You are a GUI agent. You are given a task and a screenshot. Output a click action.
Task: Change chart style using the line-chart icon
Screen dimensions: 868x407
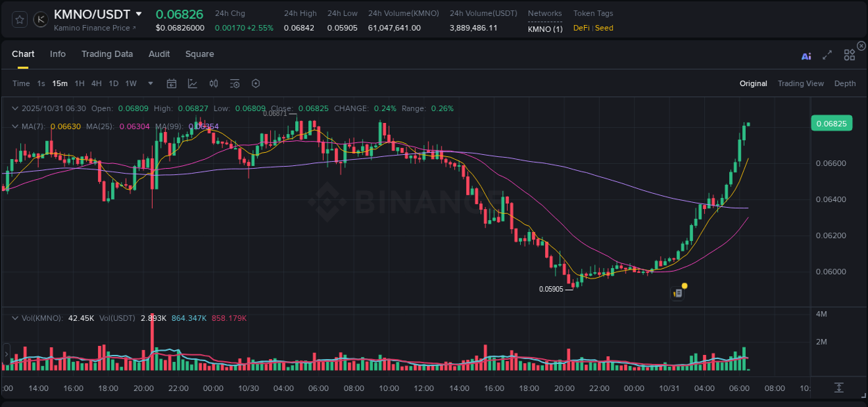[192, 83]
